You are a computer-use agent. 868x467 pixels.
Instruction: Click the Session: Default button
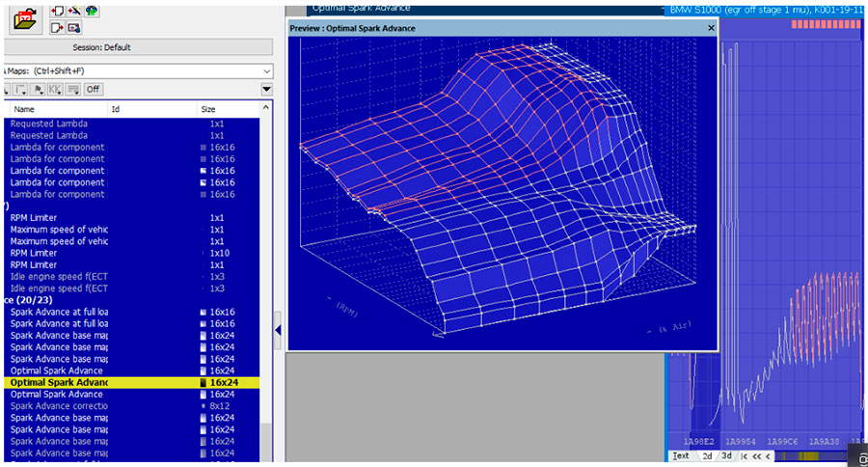pos(101,47)
